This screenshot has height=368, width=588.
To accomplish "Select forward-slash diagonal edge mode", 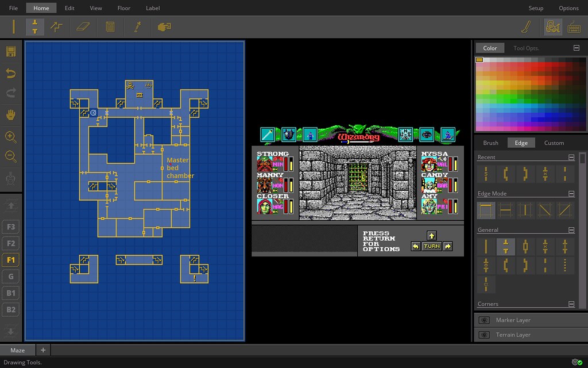I will click(565, 210).
